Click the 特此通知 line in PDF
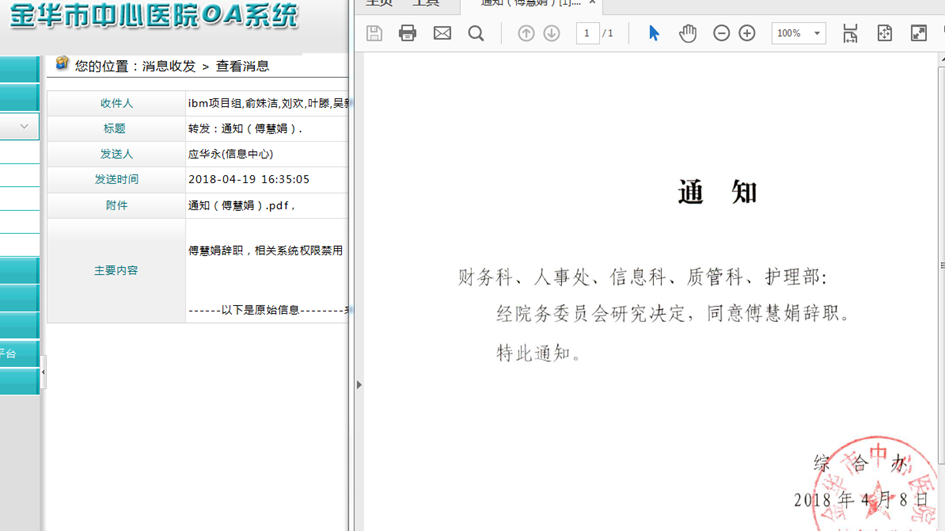This screenshot has width=945, height=531. click(x=540, y=353)
